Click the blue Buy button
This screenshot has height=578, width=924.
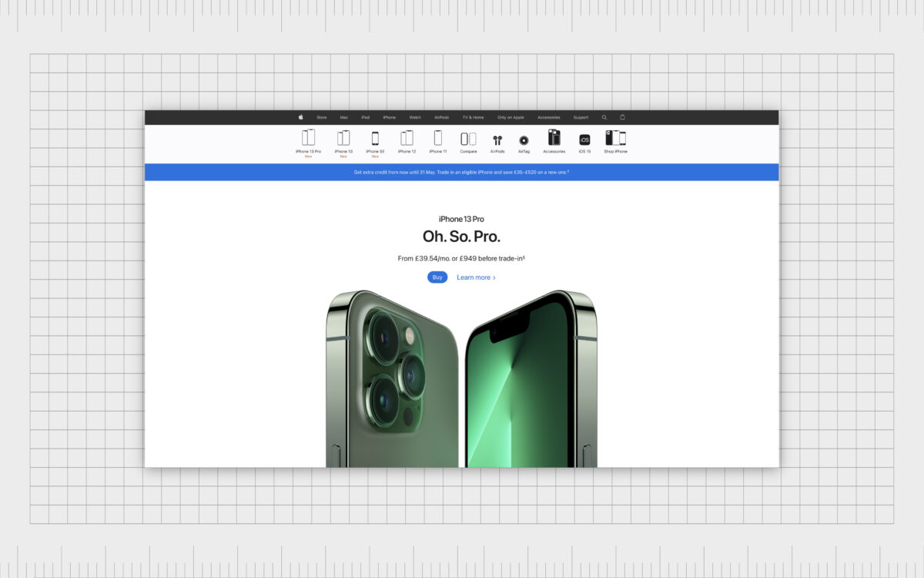point(437,277)
